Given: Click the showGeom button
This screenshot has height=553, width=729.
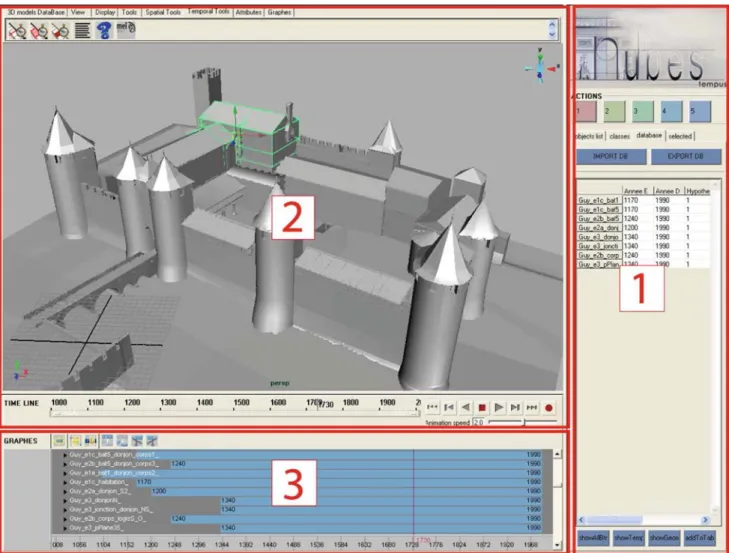Looking at the screenshot, I should tap(664, 538).
